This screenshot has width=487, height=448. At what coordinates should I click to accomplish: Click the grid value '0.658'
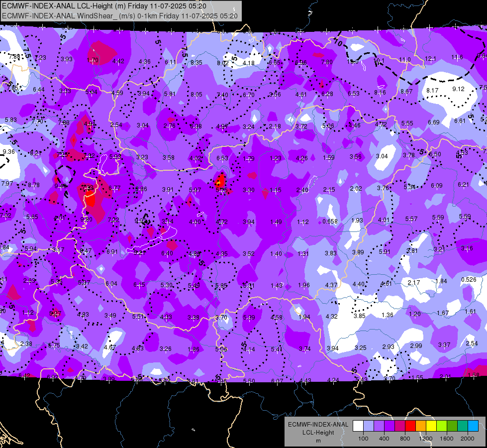(330, 222)
